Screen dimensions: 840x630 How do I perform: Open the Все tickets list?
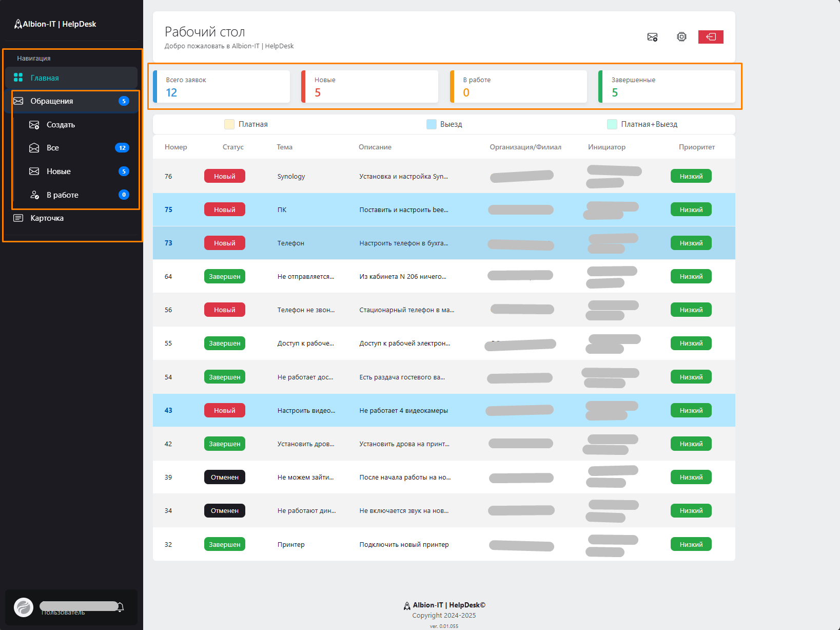click(x=52, y=148)
